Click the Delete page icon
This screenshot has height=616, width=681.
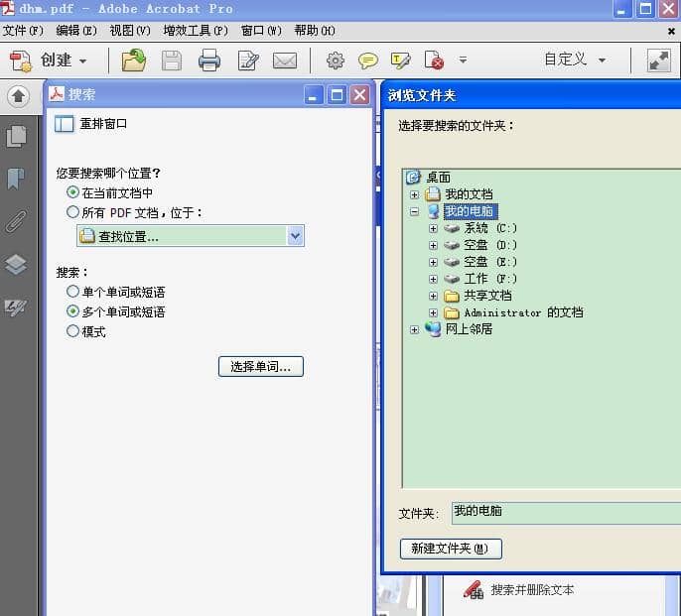pyautogui.click(x=434, y=61)
